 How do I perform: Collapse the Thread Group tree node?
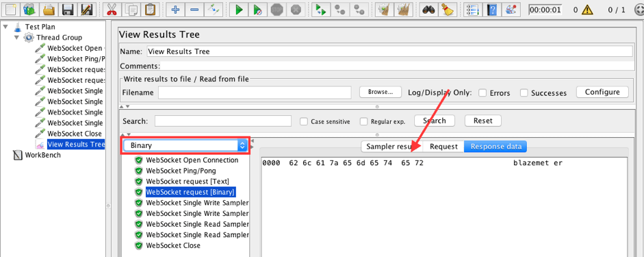tap(16, 38)
